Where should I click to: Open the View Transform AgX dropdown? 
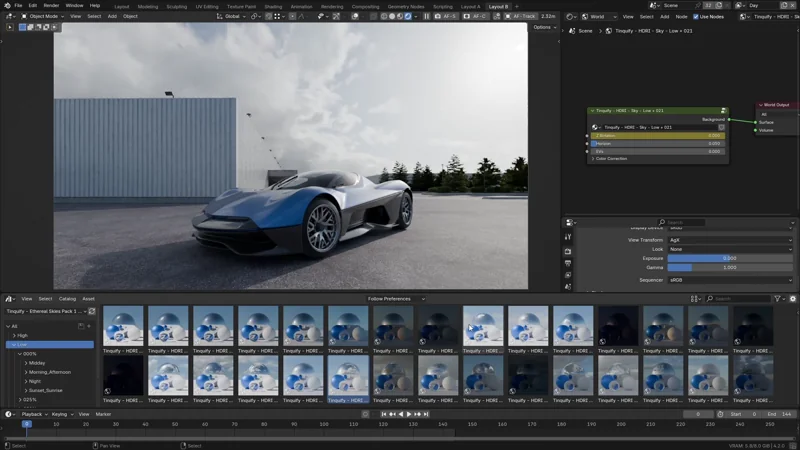(x=730, y=240)
